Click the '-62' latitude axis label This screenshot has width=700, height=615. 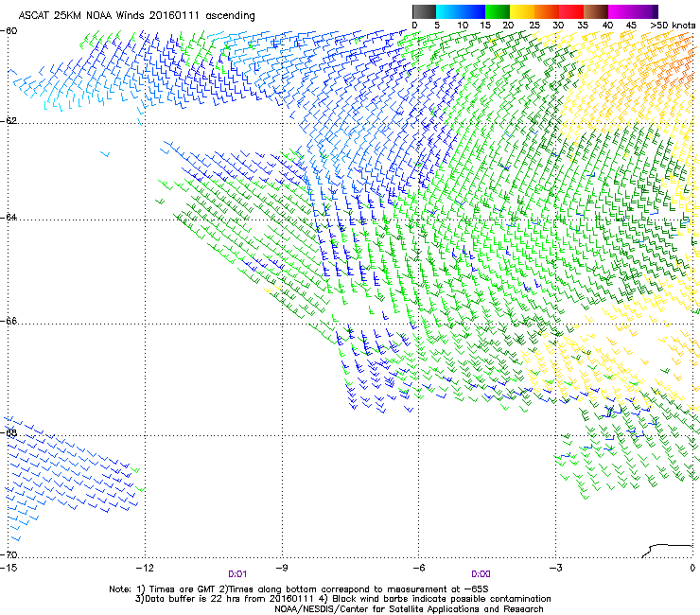click(x=9, y=121)
